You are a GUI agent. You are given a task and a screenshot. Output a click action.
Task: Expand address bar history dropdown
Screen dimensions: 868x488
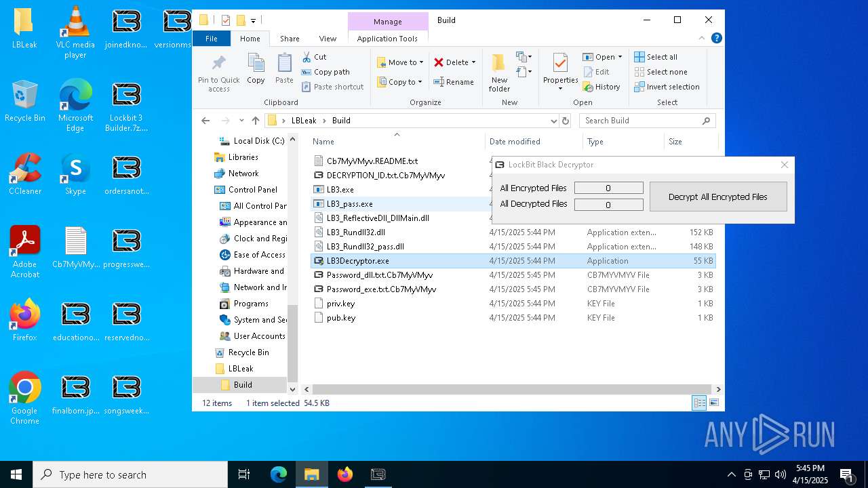click(553, 121)
